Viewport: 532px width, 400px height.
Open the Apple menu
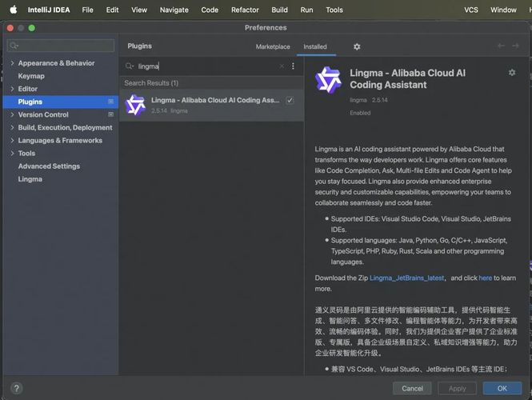point(14,10)
